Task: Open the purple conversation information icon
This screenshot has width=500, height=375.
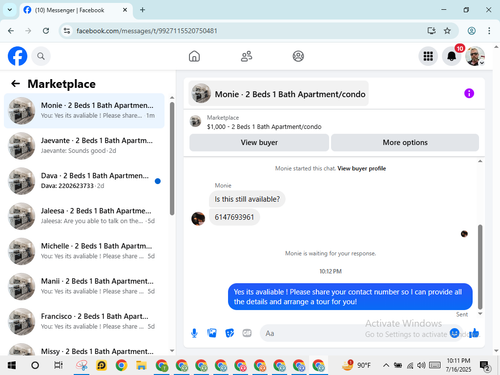Action: click(x=469, y=93)
